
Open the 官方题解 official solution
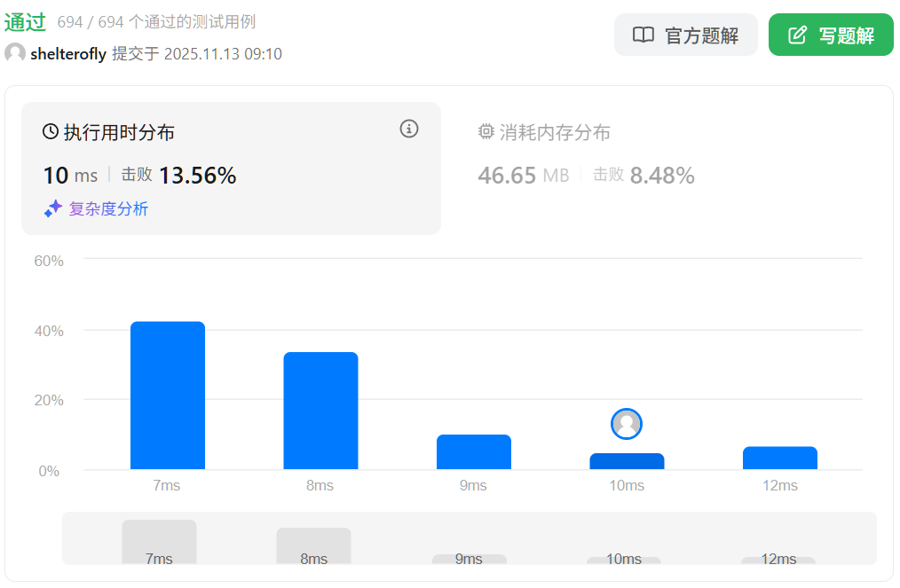click(685, 35)
